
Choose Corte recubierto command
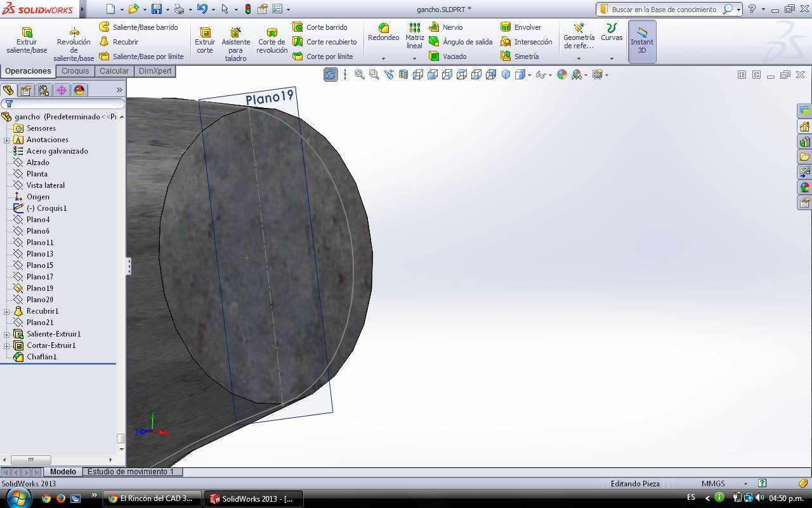click(x=324, y=42)
